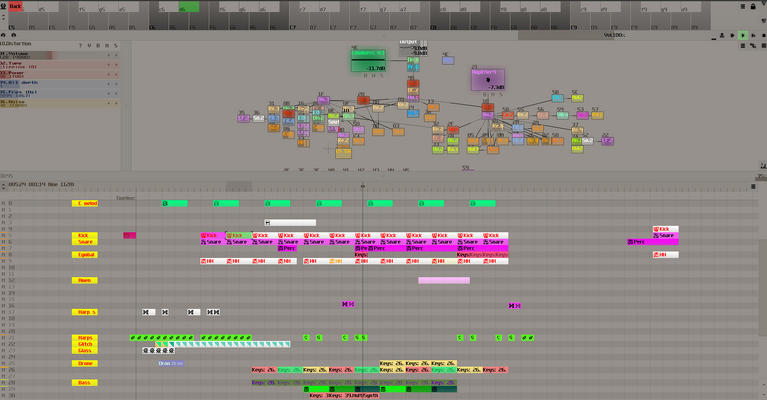Expand the up/down arrows beside timeline position
Viewport: 767px width, 400px height.
(x=3, y=186)
